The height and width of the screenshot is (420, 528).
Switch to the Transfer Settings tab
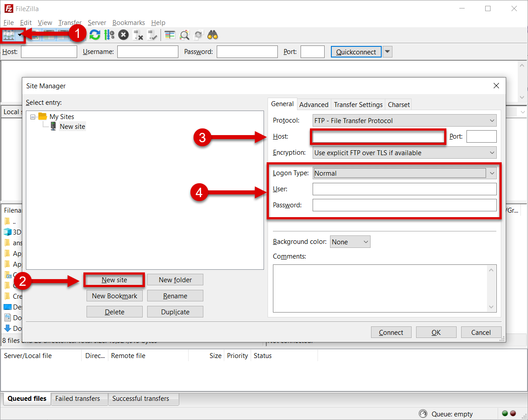coord(358,105)
